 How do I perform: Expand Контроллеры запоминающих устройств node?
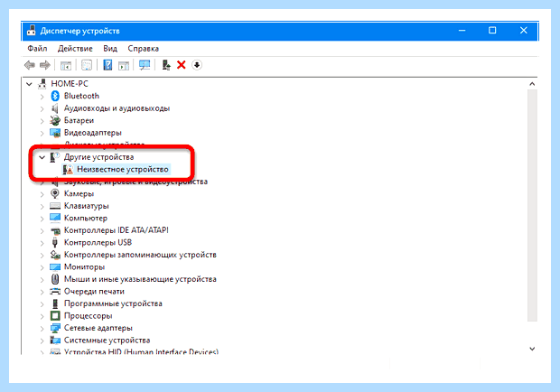tap(42, 255)
